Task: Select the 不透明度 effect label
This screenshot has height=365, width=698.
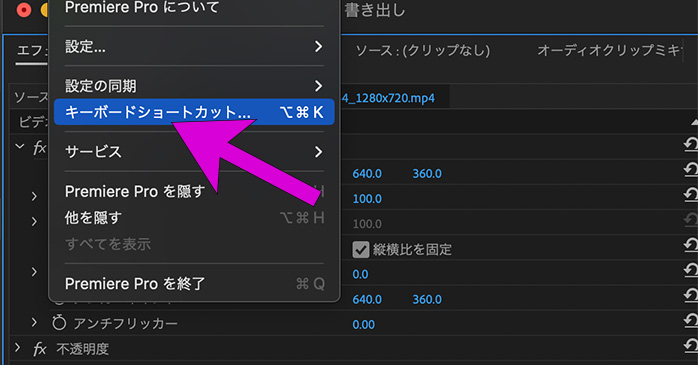Action: (83, 349)
